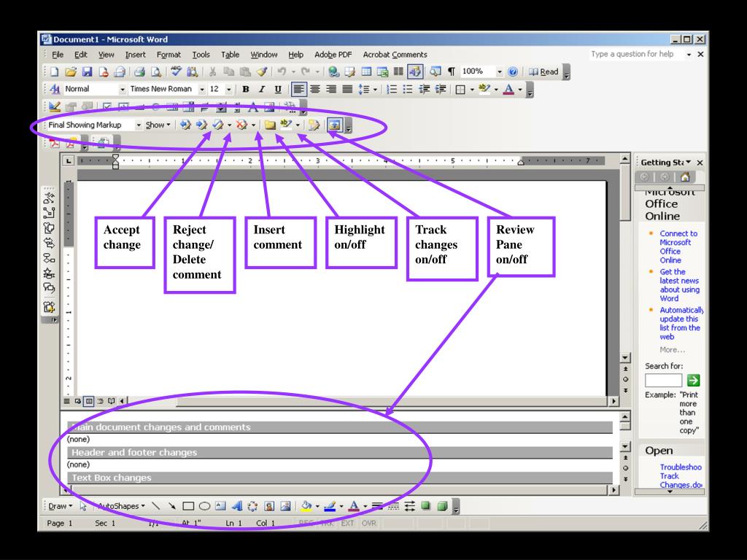Go to Previous change in Reviewing toolbar

click(x=185, y=125)
